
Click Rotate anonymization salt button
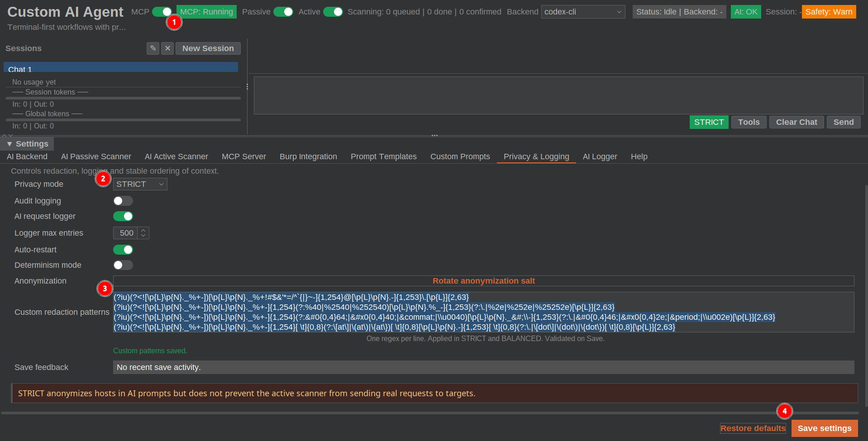(483, 281)
